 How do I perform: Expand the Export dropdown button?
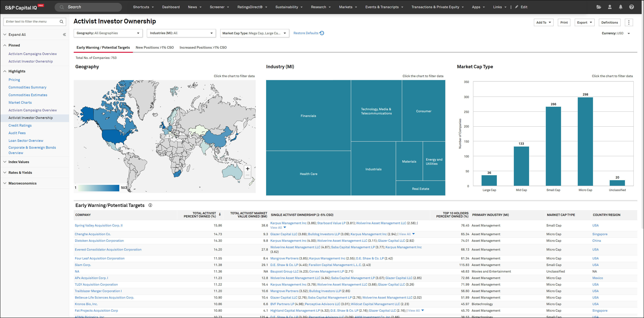click(x=584, y=22)
